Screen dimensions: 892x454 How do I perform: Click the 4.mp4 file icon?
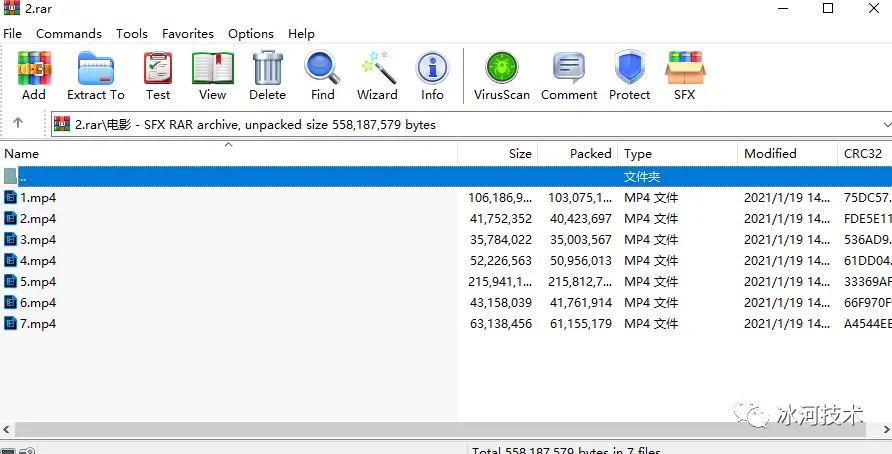tap(10, 261)
